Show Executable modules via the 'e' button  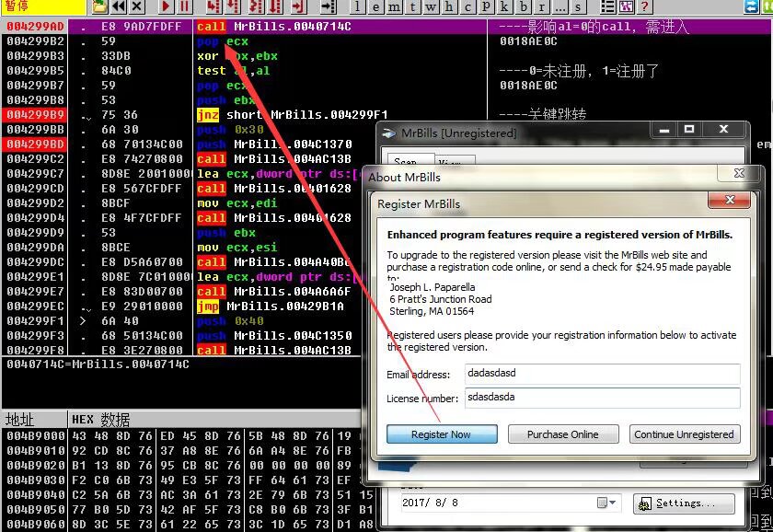(375, 6)
